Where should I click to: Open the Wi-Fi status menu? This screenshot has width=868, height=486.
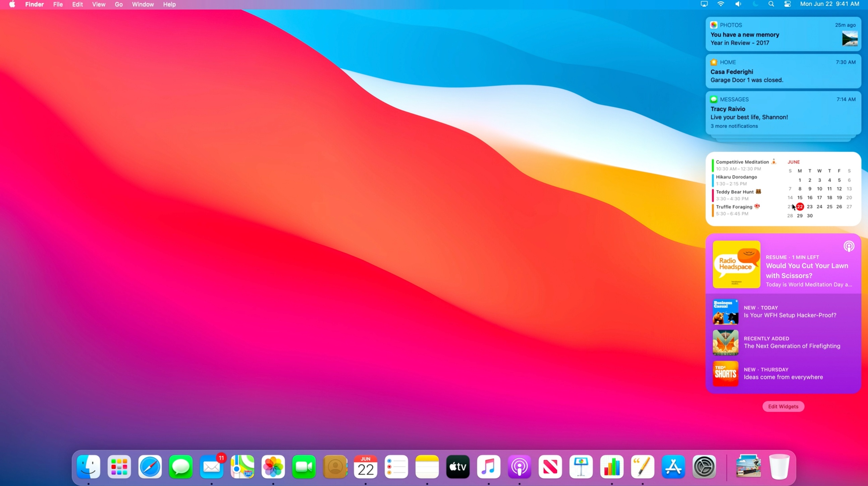click(x=720, y=4)
